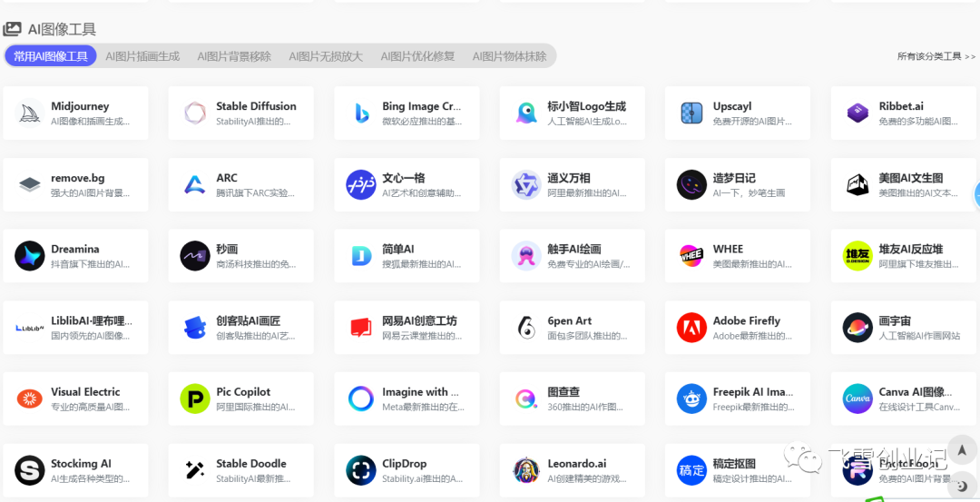
Task: Click the Canva logo icon
Action: pos(857,399)
